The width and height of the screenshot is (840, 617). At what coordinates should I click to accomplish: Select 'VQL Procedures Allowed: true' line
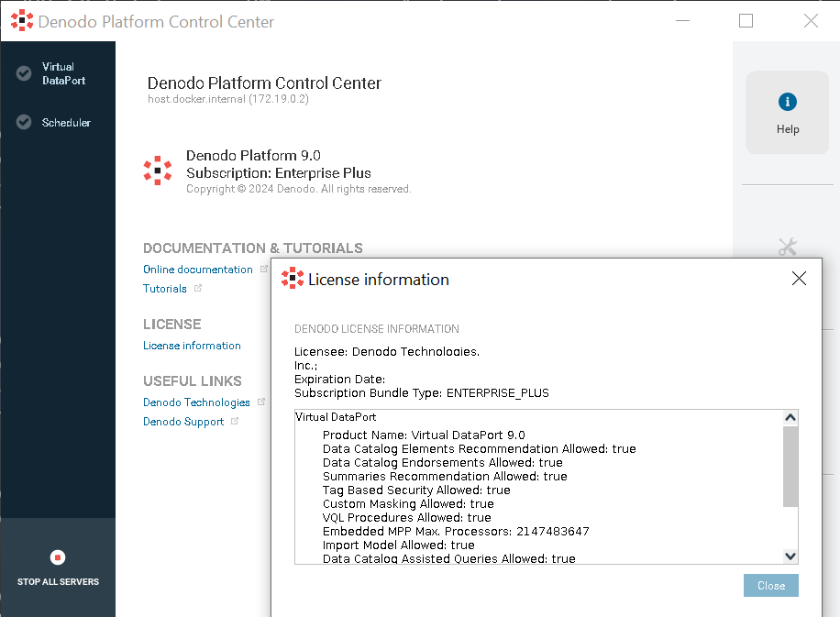point(406,518)
